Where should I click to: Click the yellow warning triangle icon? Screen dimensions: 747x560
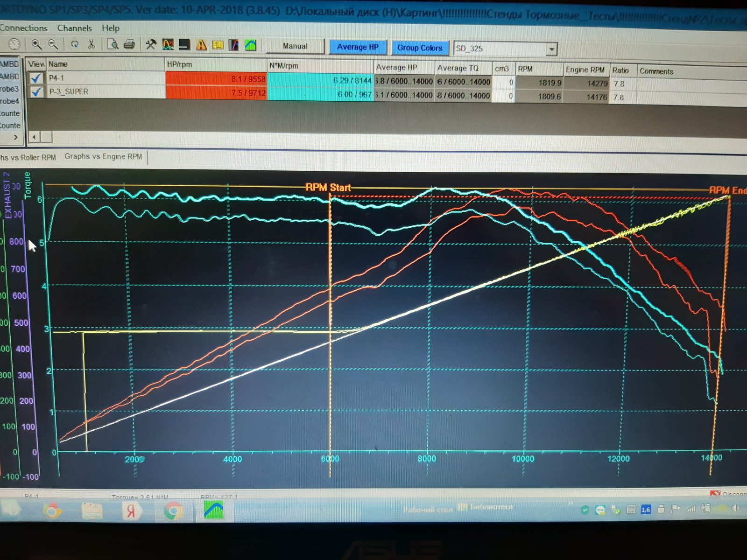201,45
